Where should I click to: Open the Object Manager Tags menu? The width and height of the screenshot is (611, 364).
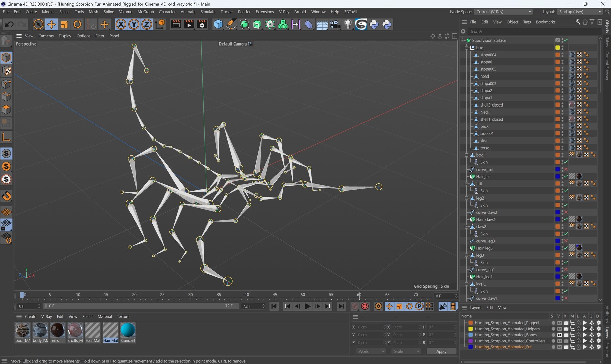[527, 22]
